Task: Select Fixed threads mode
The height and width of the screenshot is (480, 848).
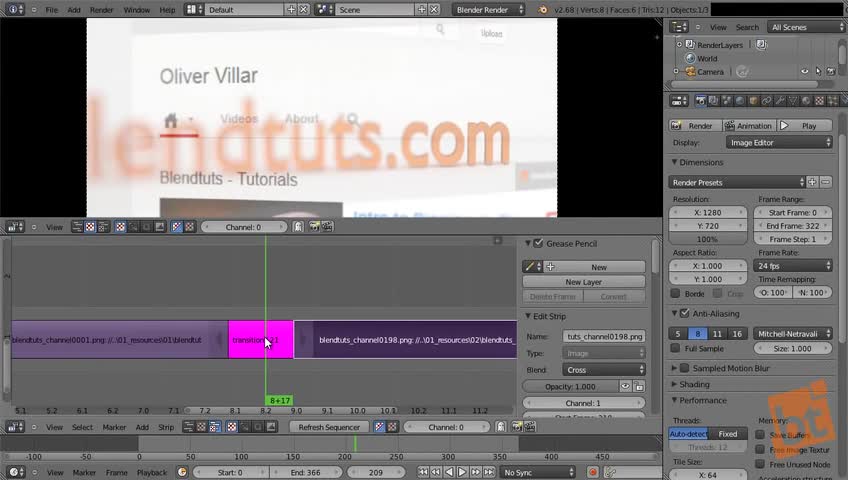Action: (x=727, y=434)
